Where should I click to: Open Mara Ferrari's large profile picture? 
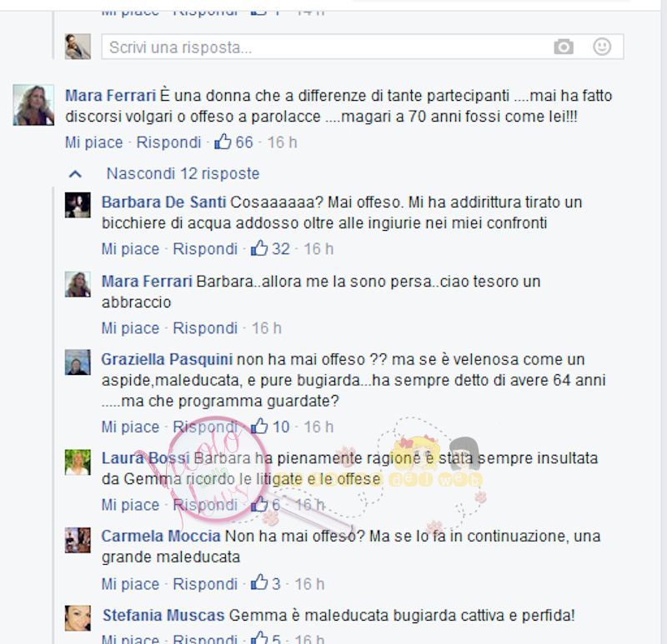tap(33, 105)
